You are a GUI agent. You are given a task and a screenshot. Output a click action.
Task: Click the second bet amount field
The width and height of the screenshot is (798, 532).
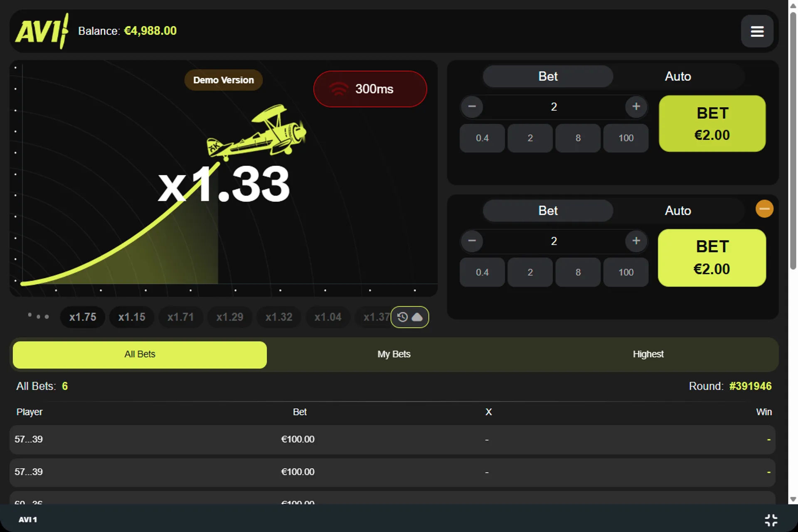(x=554, y=241)
